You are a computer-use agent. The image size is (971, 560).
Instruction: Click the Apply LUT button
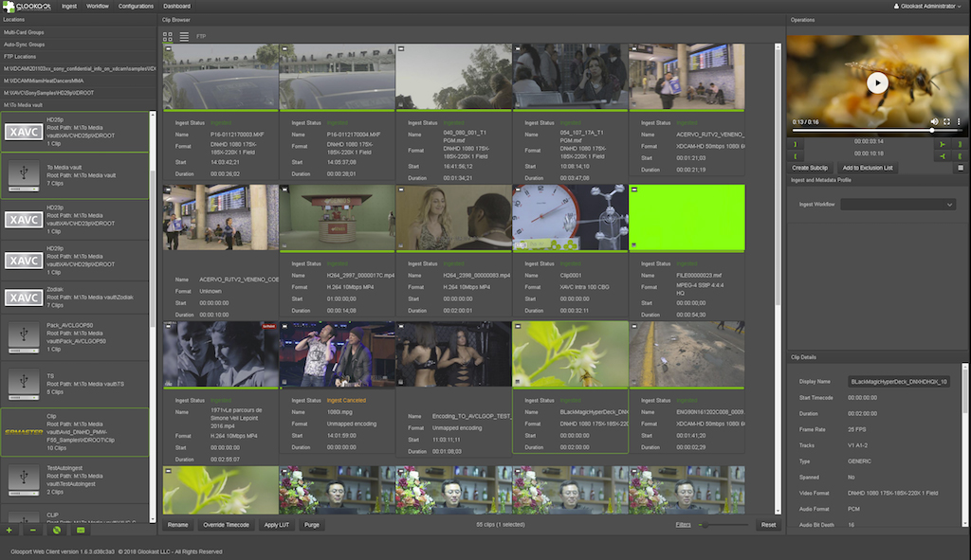click(x=277, y=525)
